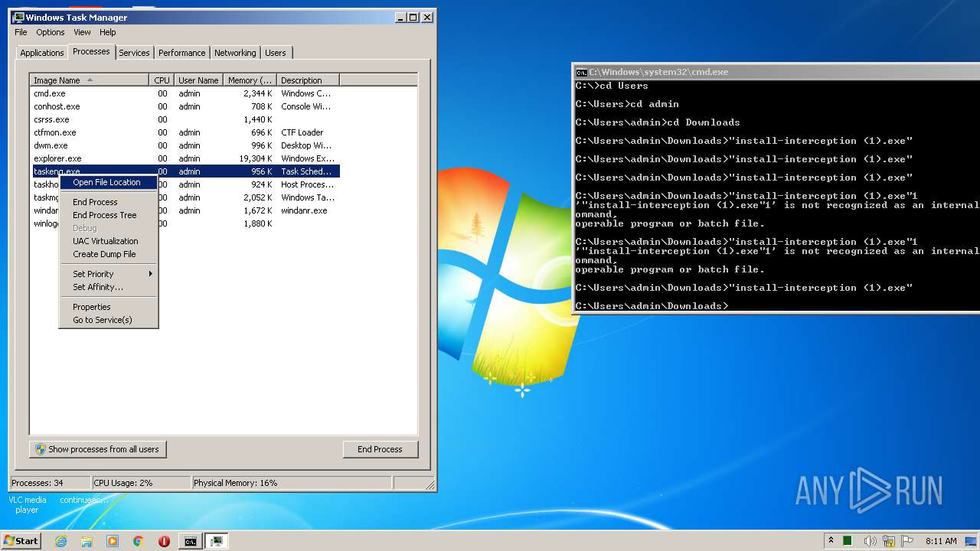980x551 pixels.
Task: Open the continueac desktop file
Action: (84, 500)
